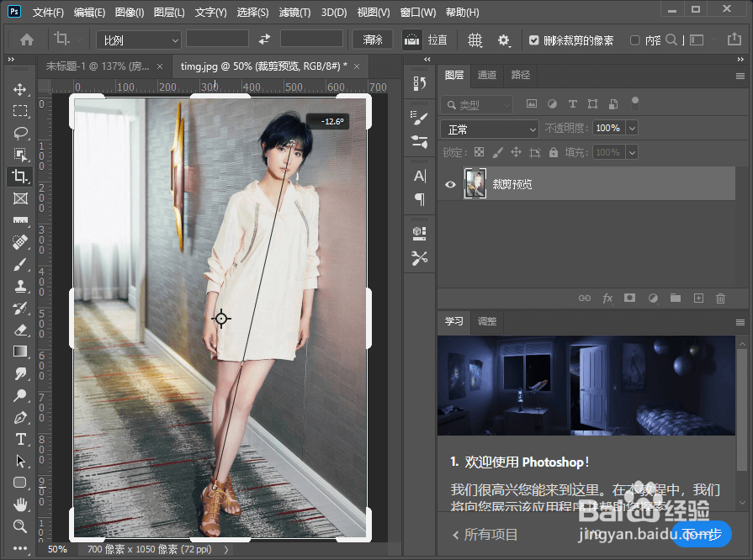Select the Zoom tool in toolbox
The width and height of the screenshot is (753, 560).
(x=19, y=526)
